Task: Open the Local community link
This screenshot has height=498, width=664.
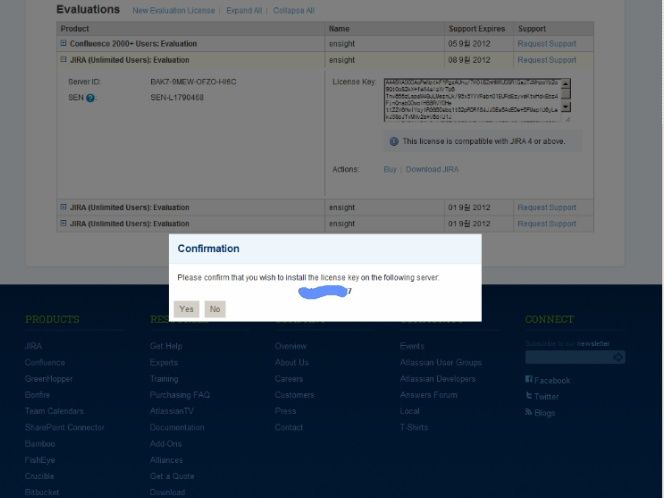Action: point(409,411)
